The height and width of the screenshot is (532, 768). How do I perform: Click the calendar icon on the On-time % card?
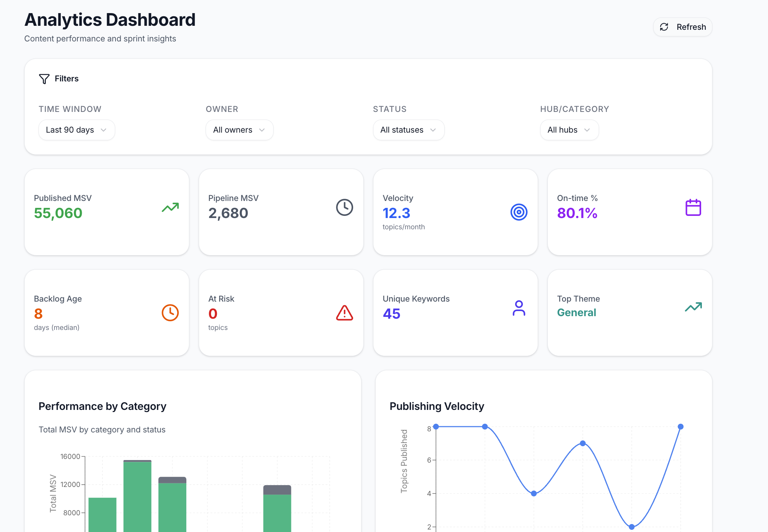(x=694, y=207)
